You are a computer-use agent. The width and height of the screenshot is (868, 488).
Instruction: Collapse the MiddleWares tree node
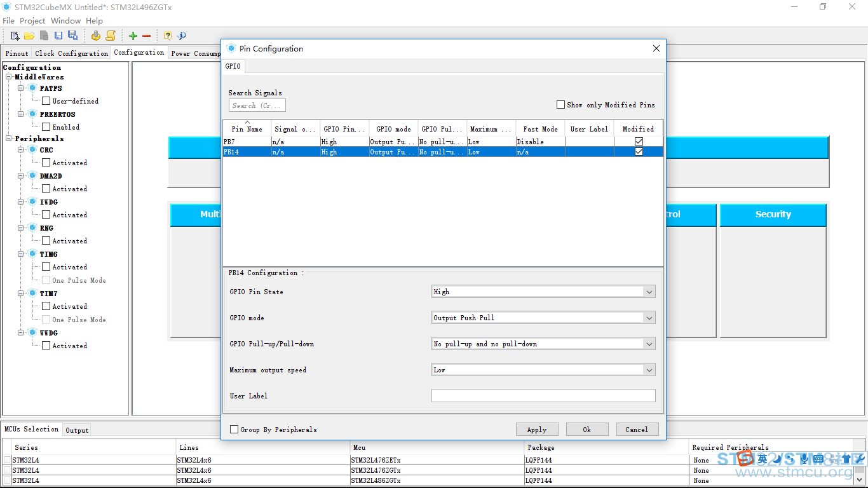9,77
